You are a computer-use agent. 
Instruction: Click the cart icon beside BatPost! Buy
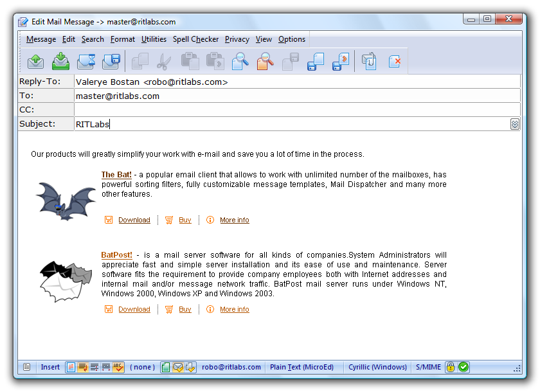click(168, 309)
